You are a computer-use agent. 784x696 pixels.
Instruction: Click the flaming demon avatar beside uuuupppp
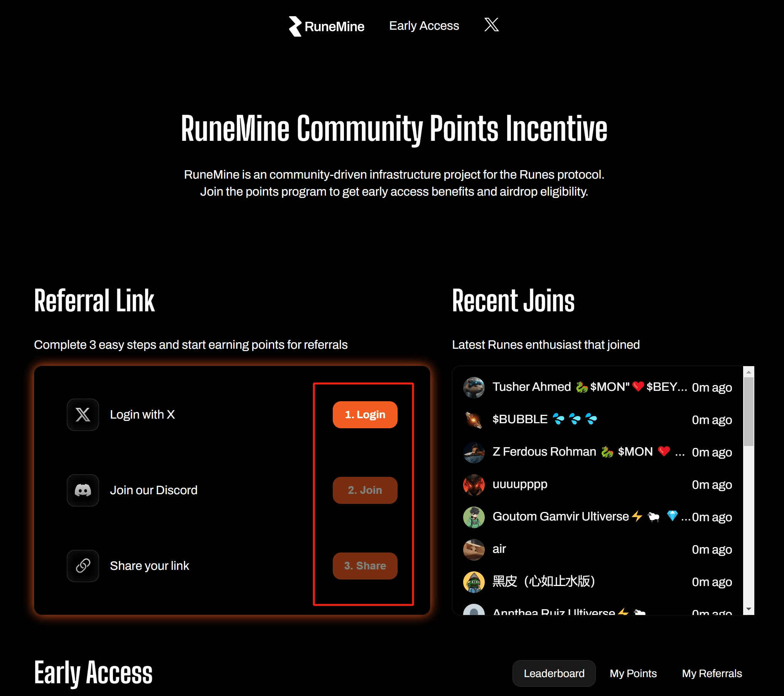(473, 485)
